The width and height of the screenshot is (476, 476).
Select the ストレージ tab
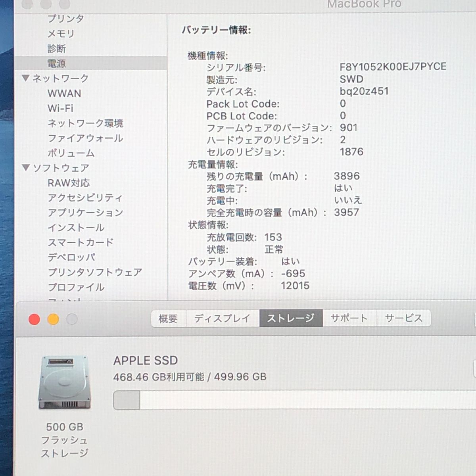[x=291, y=318]
